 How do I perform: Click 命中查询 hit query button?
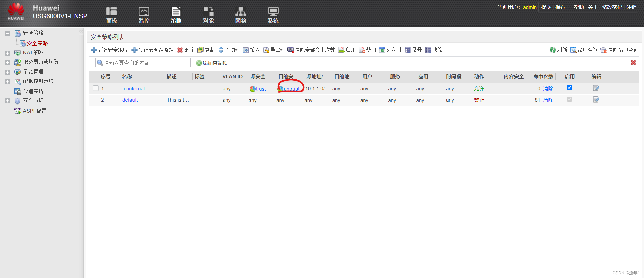(x=584, y=50)
